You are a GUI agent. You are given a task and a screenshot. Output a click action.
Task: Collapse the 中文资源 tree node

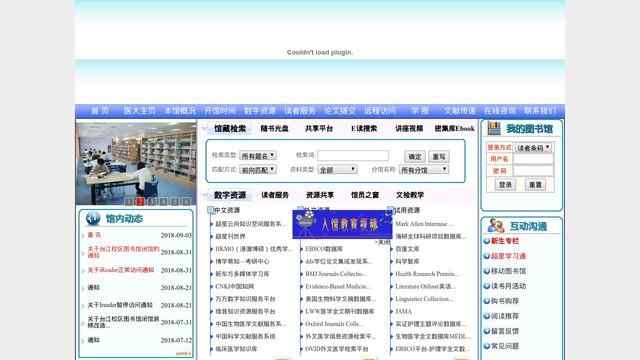(x=211, y=210)
